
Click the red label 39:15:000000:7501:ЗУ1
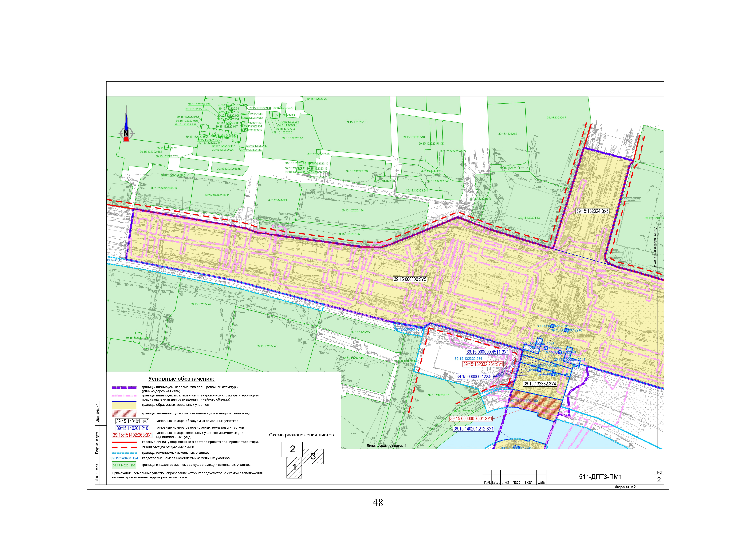(x=471, y=419)
